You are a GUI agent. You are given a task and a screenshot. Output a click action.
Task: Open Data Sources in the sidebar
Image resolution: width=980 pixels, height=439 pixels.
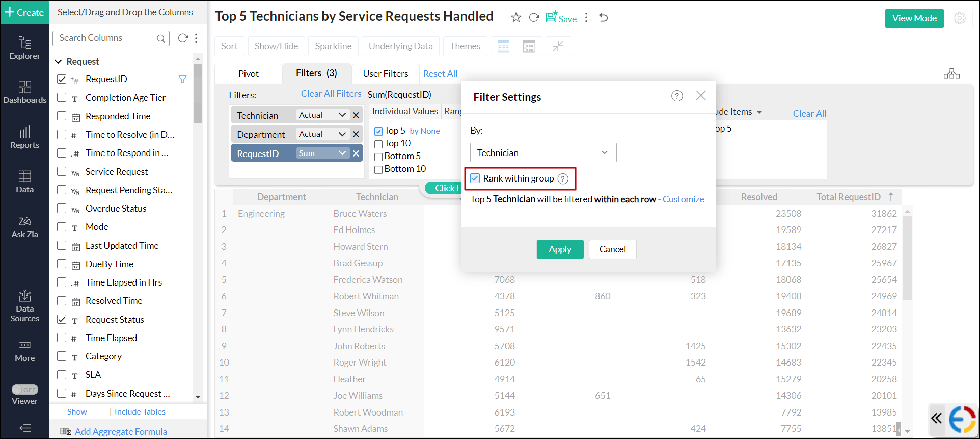(24, 306)
